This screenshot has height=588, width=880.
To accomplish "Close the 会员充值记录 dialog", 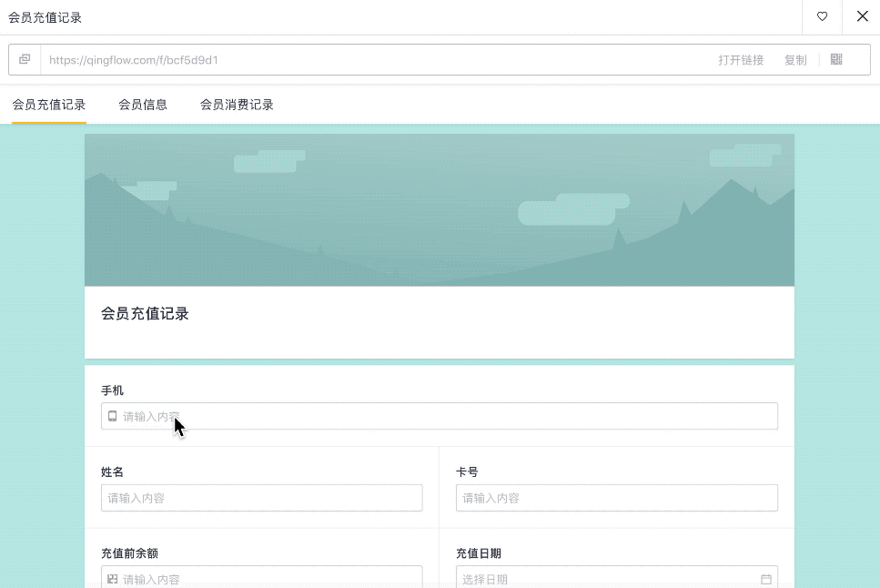I will (x=862, y=16).
